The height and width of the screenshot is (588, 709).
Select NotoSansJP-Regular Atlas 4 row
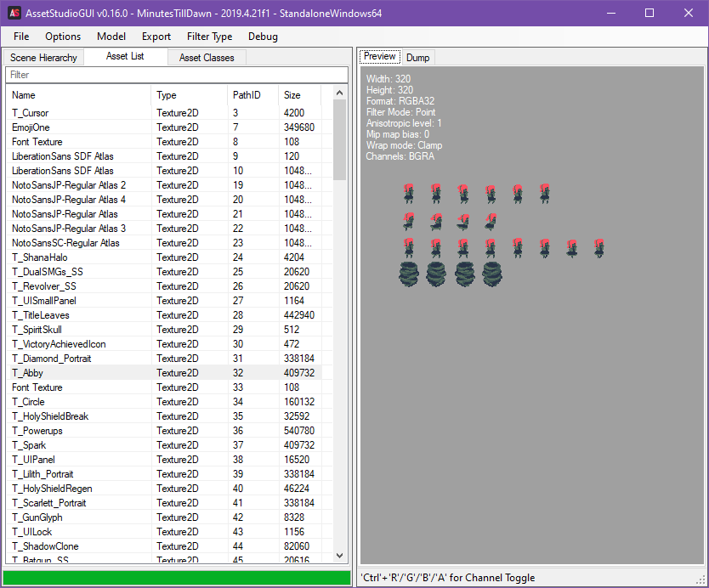pos(164,200)
